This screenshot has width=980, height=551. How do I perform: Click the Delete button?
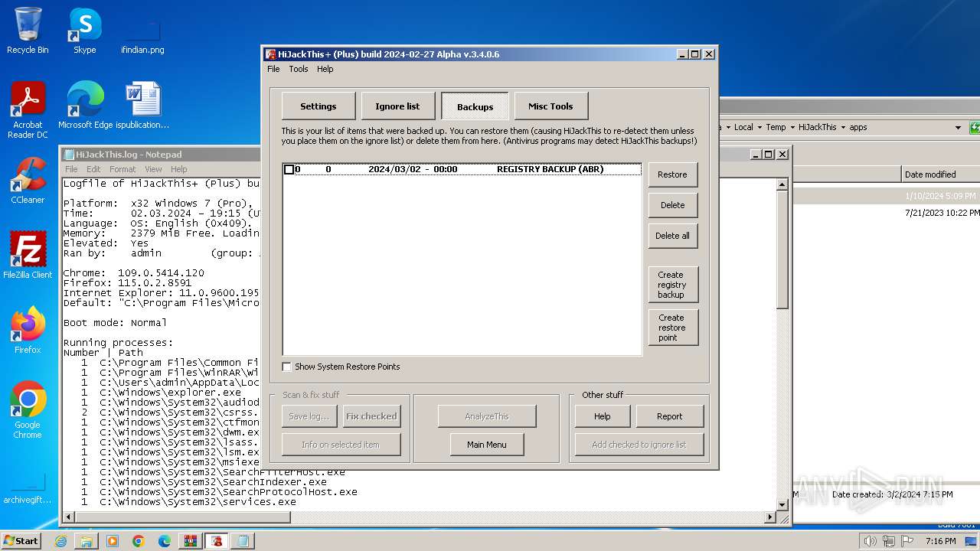[x=673, y=205]
